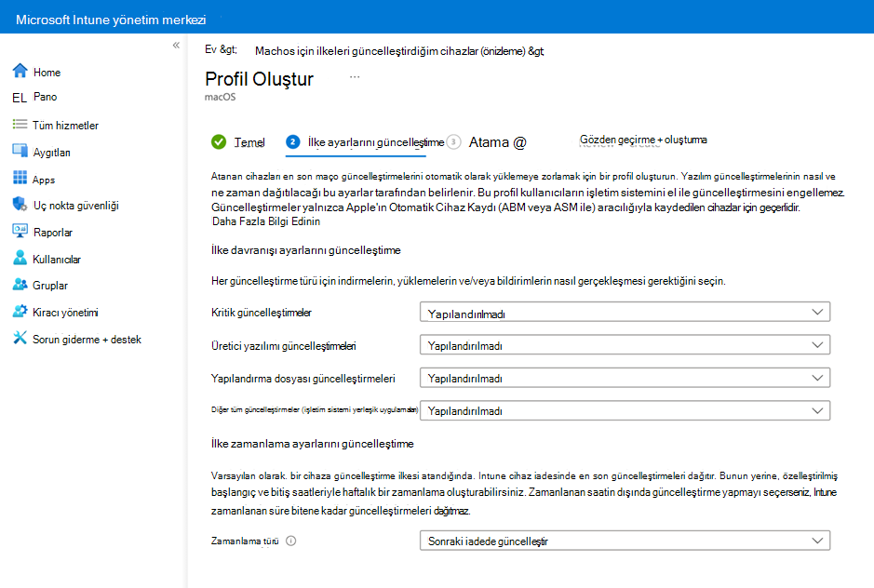The width and height of the screenshot is (874, 588).
Task: Click the macOS subtitle under Profil Oluştur
Action: pyautogui.click(x=221, y=97)
